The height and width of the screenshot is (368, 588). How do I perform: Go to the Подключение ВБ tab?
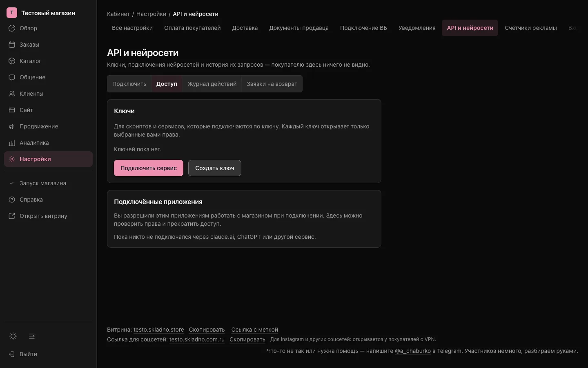click(x=363, y=28)
